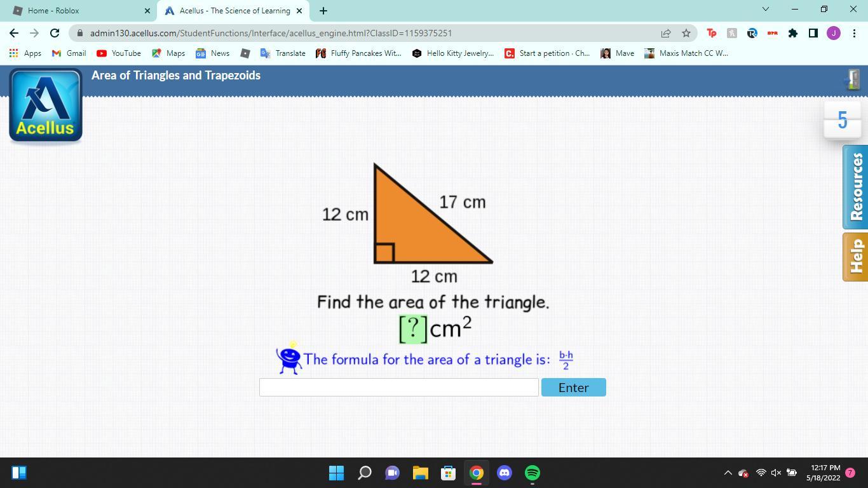868x488 pixels.
Task: Open Teams Chat from taskbar
Action: 392,473
